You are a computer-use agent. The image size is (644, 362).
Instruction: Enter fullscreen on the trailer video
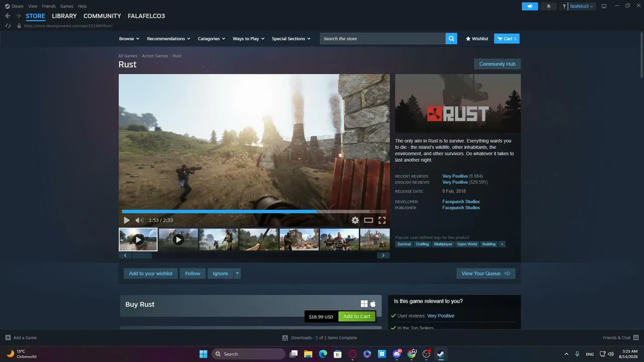382,220
